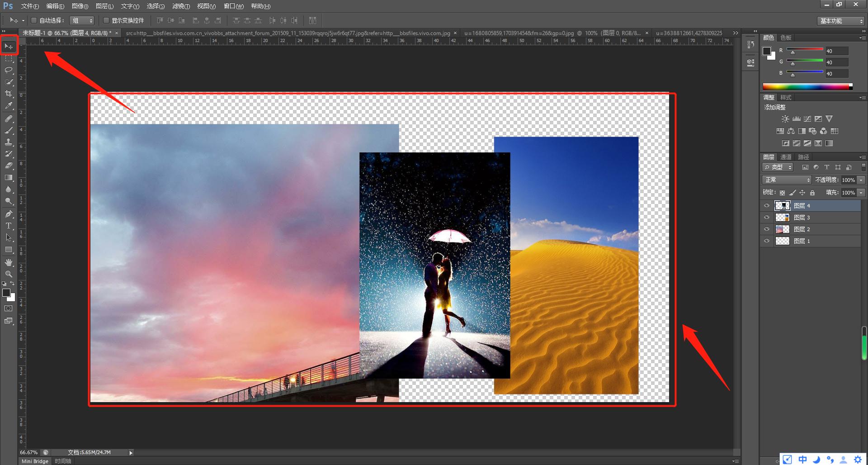The height and width of the screenshot is (465, 868).
Task: Open the 不透明度 opacity dropdown arrow
Action: [x=861, y=180]
